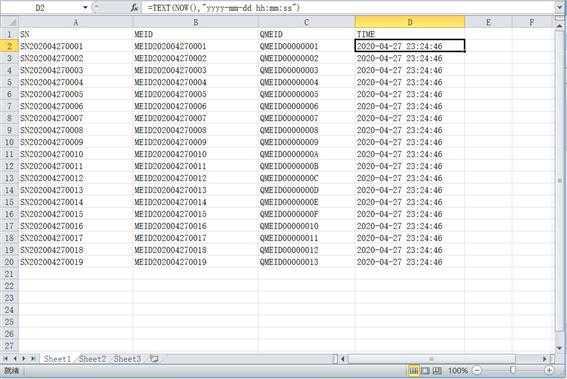Click the Insert Function fx icon
Image resolution: width=567 pixels, height=379 pixels.
pos(134,7)
